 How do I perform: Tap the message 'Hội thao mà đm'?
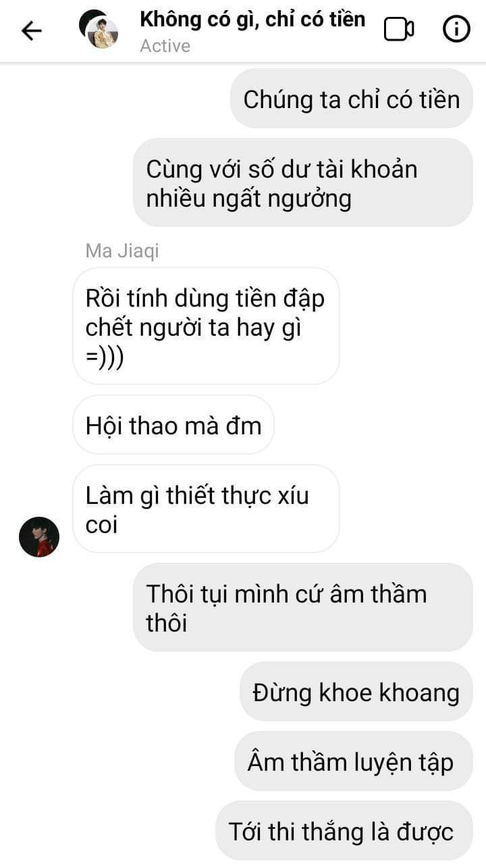tap(173, 426)
